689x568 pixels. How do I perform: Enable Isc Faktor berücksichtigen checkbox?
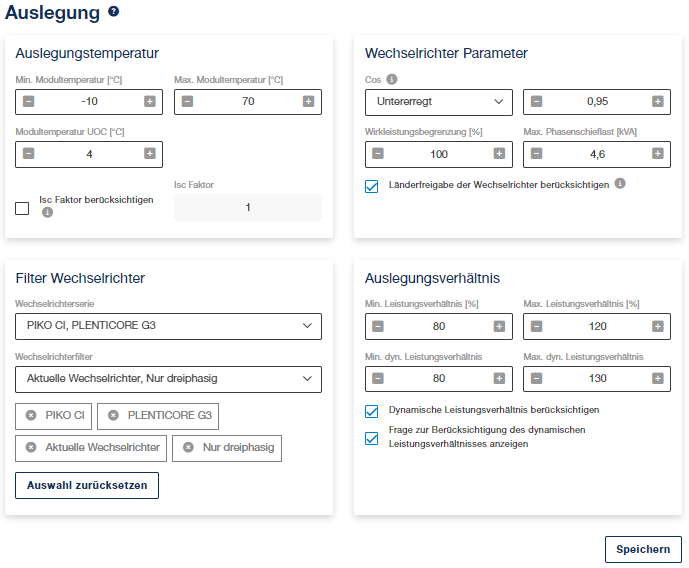tap(22, 208)
